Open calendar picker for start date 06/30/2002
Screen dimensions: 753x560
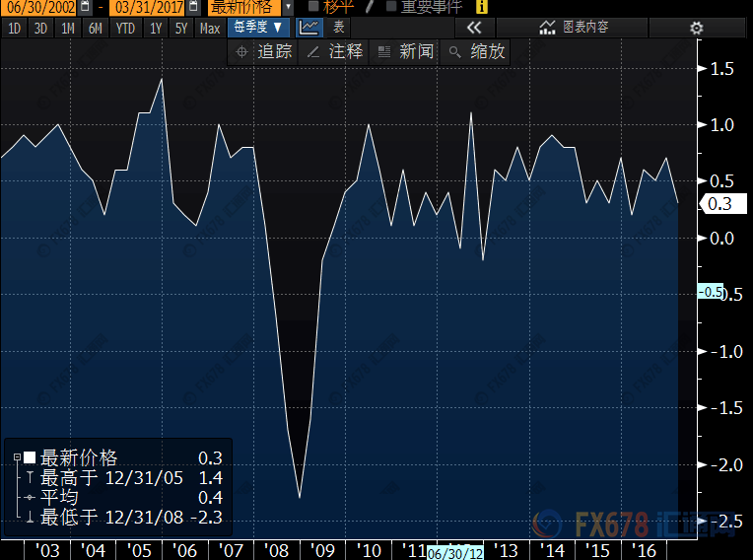(85, 7)
